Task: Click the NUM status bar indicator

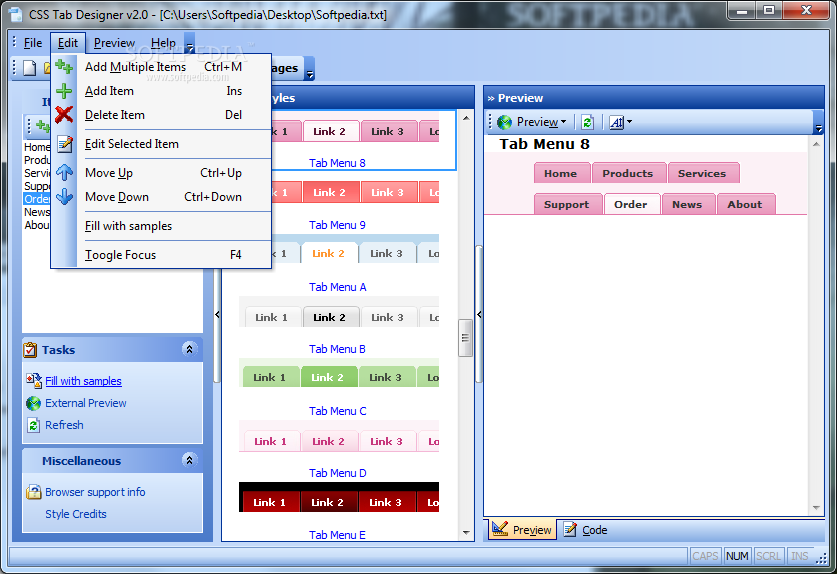Action: click(737, 556)
